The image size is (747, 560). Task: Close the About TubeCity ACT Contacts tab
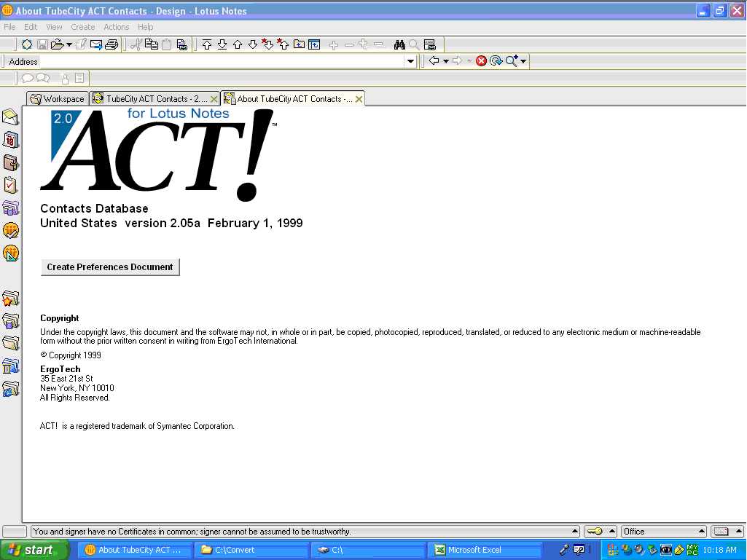(x=359, y=99)
